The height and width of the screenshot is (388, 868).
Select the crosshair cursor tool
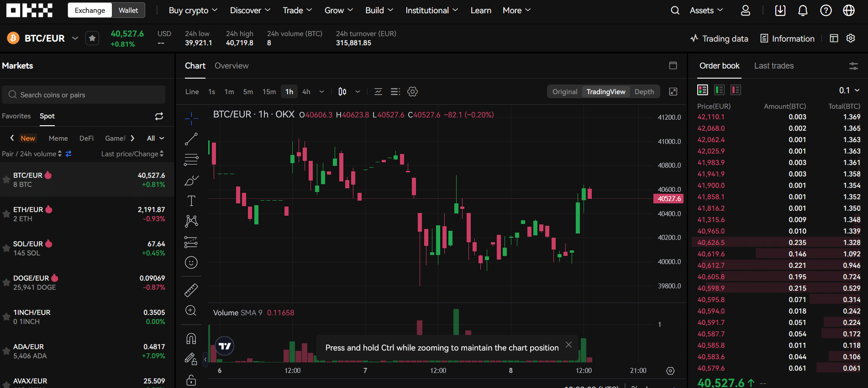pyautogui.click(x=191, y=119)
